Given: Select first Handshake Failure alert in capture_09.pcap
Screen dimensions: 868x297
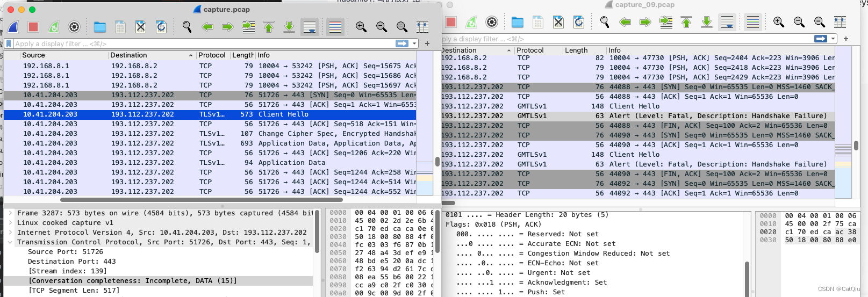Looking at the screenshot, I should click(x=638, y=116).
